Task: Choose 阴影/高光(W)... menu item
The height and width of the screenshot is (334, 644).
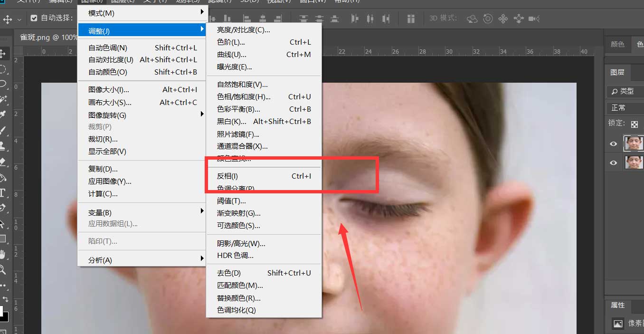Action: 264,243
